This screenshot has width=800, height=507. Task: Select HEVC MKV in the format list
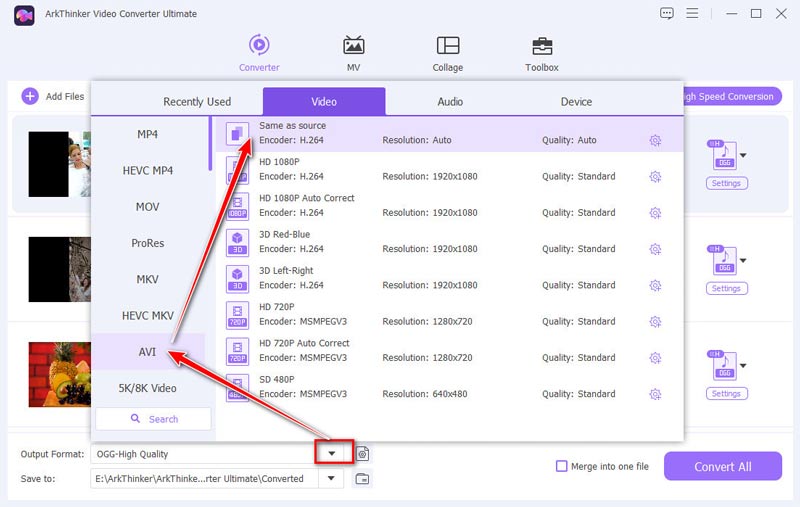click(147, 316)
